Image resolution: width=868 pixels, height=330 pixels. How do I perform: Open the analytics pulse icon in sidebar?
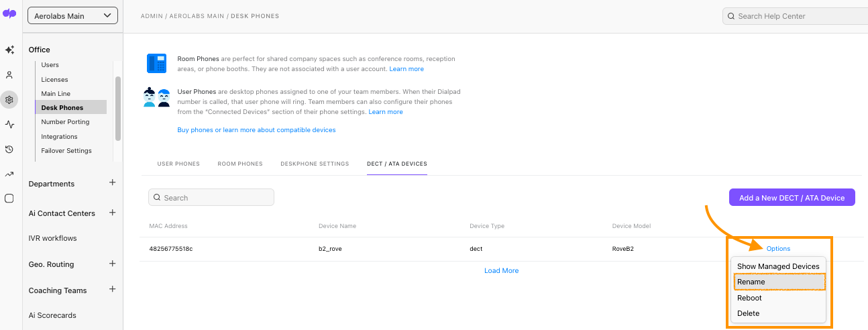point(9,124)
